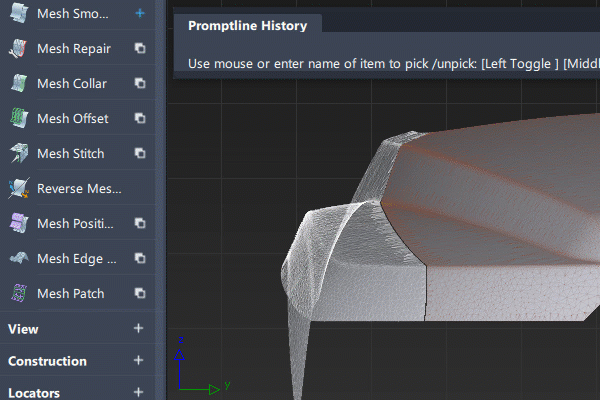Select the Mesh Patch tool icon

(x=19, y=294)
